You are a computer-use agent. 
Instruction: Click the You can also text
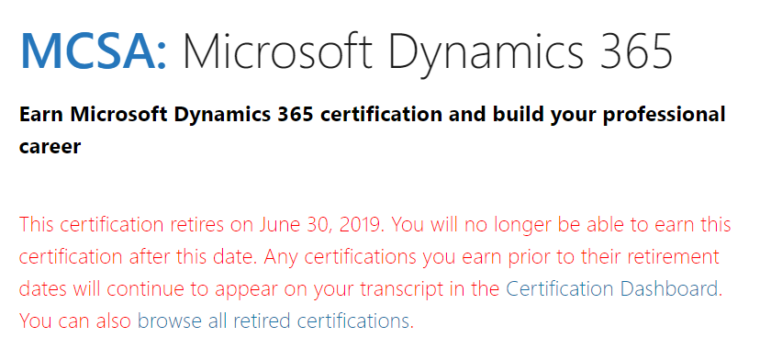(x=75, y=321)
